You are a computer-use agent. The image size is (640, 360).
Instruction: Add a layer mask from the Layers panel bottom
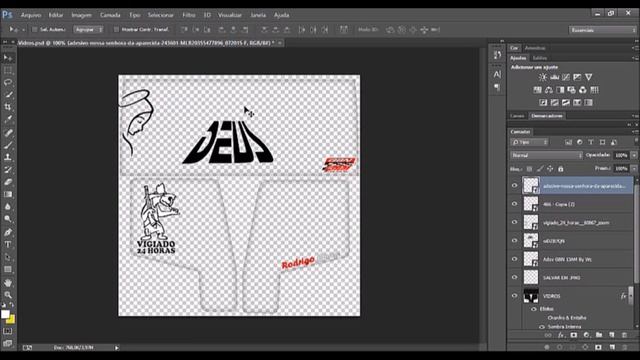pos(574,335)
